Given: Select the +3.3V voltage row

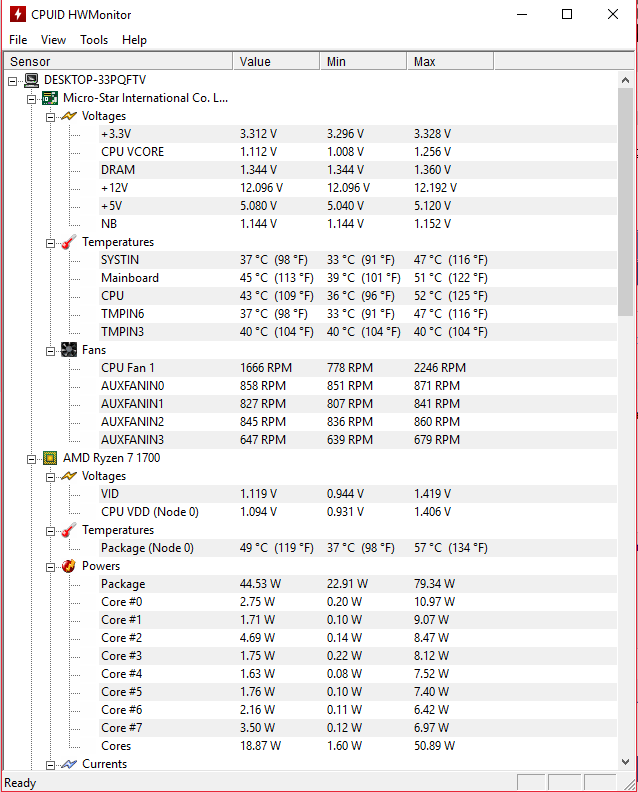Looking at the screenshot, I should (x=358, y=134).
